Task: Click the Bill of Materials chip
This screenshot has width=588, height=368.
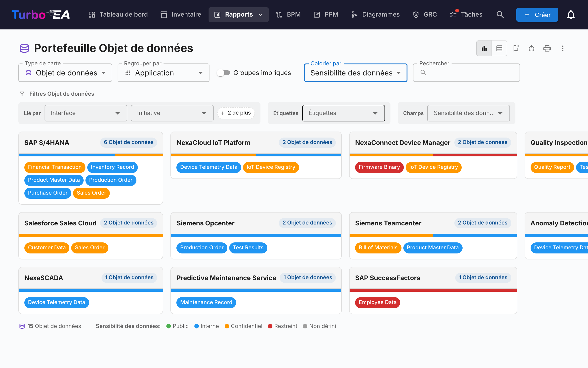Action: click(378, 247)
